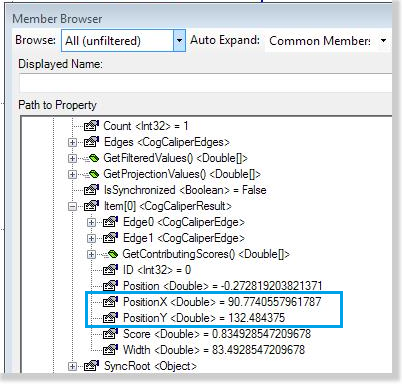Select 'ID <Int32> = 0' row
Image resolution: width=402 pixels, height=388 pixels.
pos(157,270)
